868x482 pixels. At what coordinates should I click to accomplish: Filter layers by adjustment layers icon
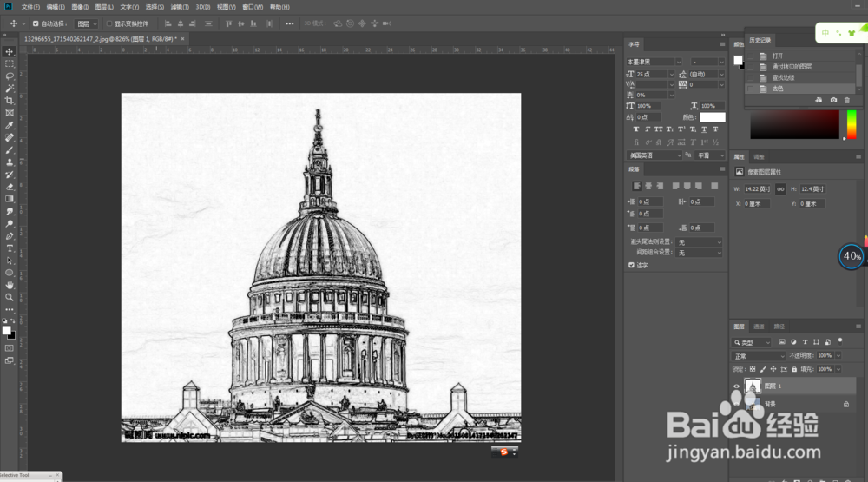coord(793,342)
